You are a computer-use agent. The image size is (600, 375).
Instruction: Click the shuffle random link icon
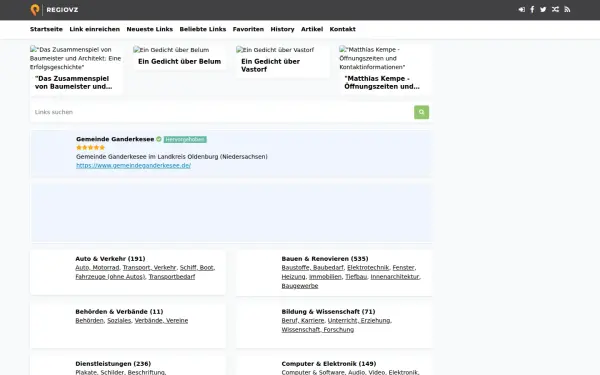pos(555,10)
